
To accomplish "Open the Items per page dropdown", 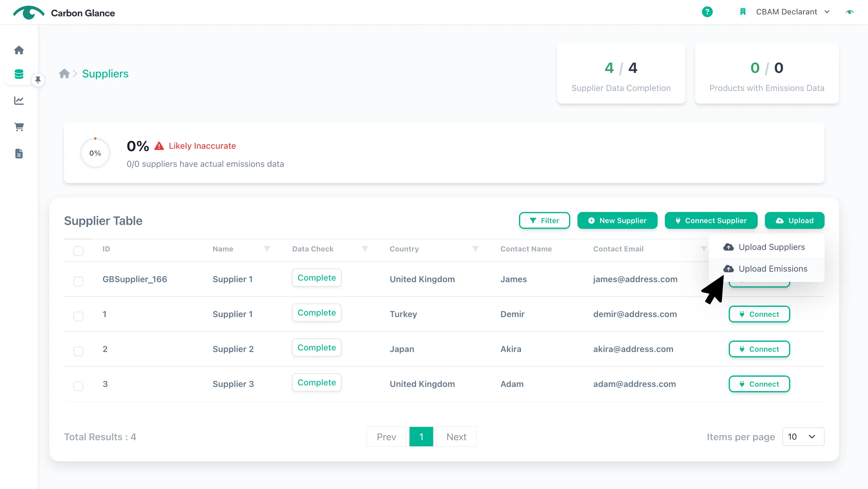I will tap(803, 437).
